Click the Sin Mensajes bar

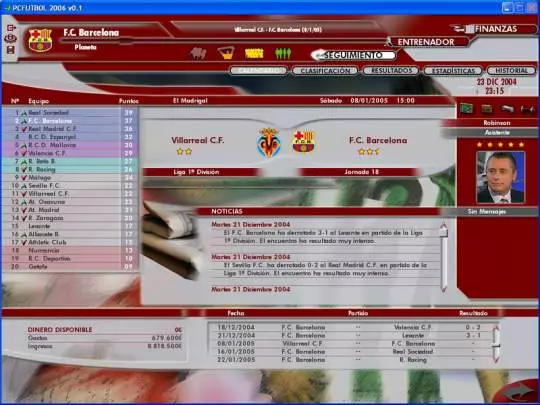click(x=487, y=211)
